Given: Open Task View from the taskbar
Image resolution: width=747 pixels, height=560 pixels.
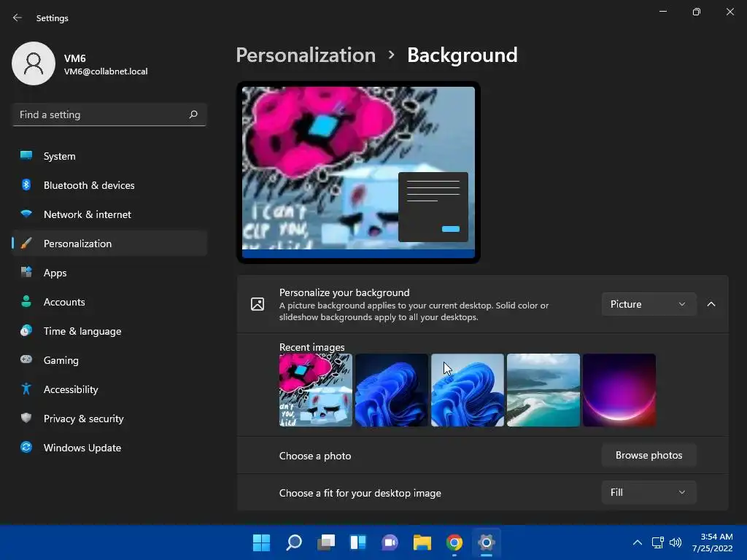Looking at the screenshot, I should point(326,542).
